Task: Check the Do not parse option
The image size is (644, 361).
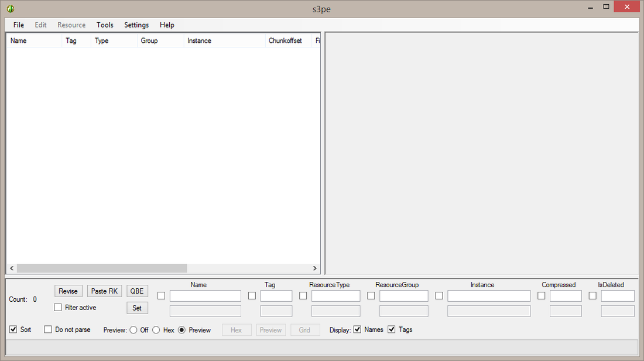Action: coord(48,329)
